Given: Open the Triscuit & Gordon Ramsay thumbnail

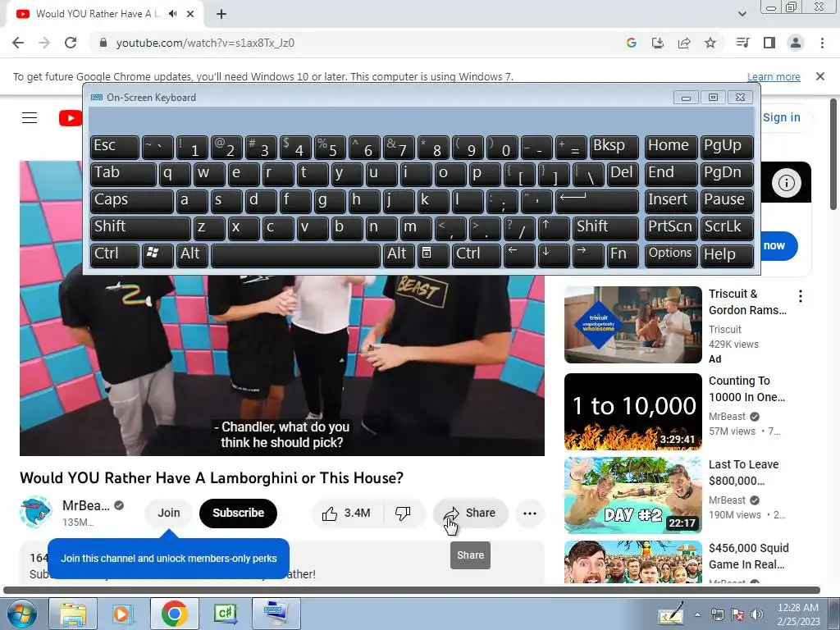Looking at the screenshot, I should (632, 325).
